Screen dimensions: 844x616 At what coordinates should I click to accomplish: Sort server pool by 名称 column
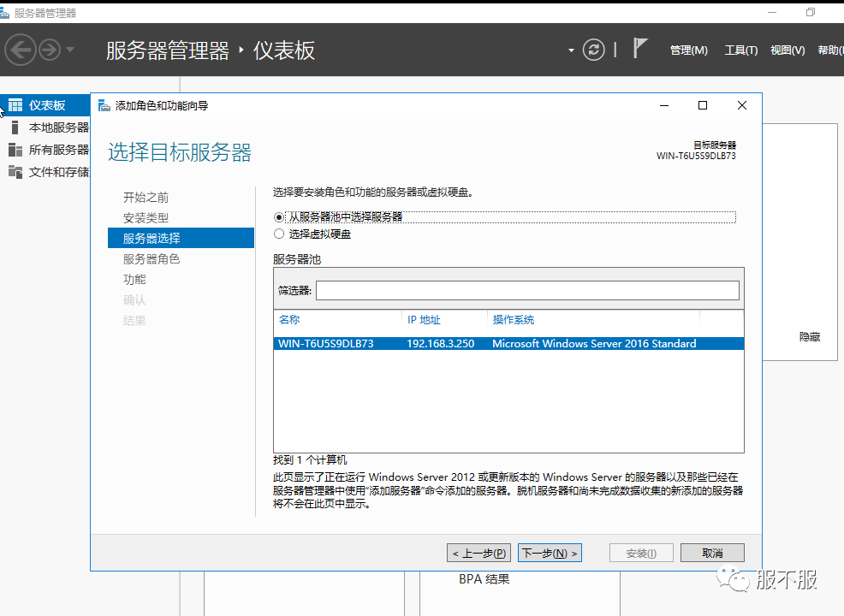[289, 320]
